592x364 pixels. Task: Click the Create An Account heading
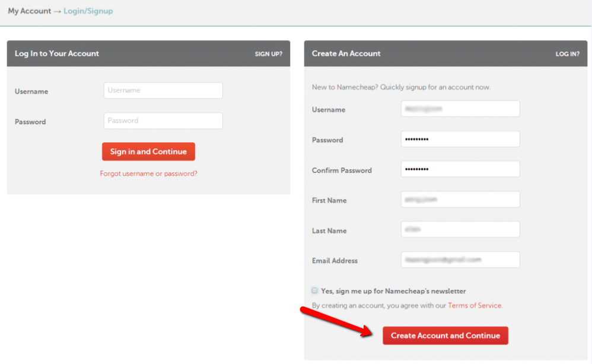point(346,53)
